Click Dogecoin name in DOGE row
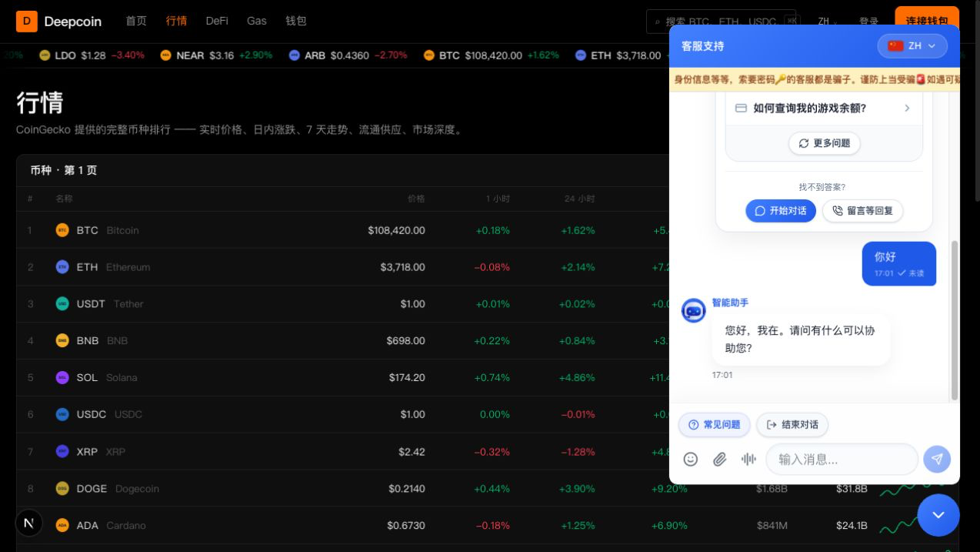Image resolution: width=980 pixels, height=552 pixels. [x=137, y=488]
